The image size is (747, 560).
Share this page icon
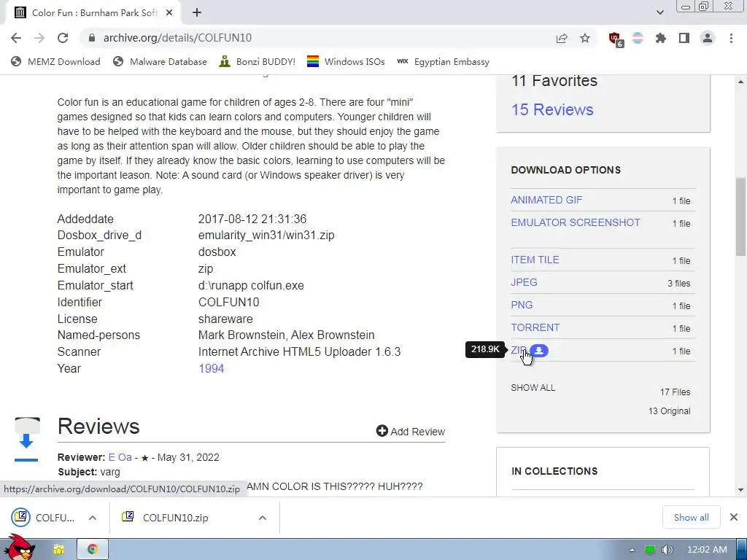[x=562, y=38]
